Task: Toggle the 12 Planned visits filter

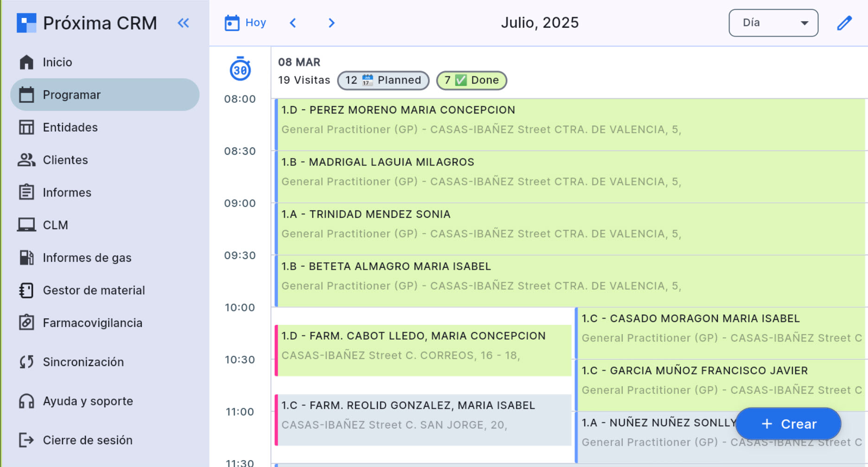Action: tap(383, 80)
